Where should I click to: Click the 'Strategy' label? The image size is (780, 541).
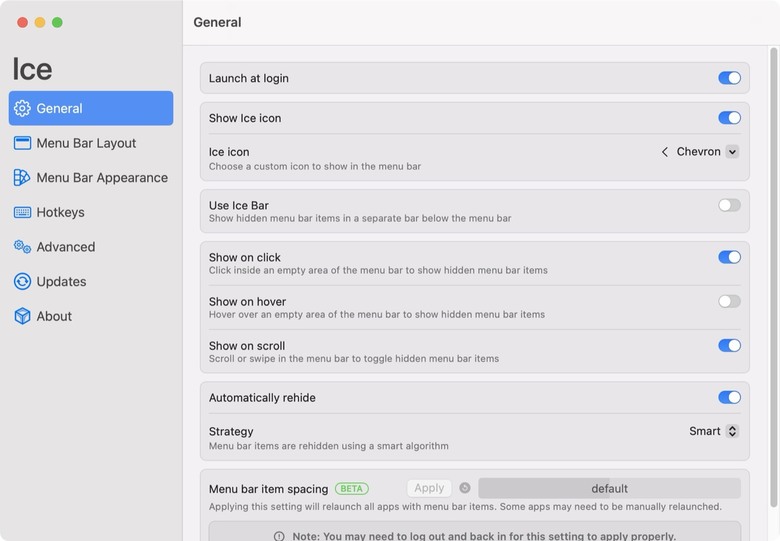coord(231,432)
